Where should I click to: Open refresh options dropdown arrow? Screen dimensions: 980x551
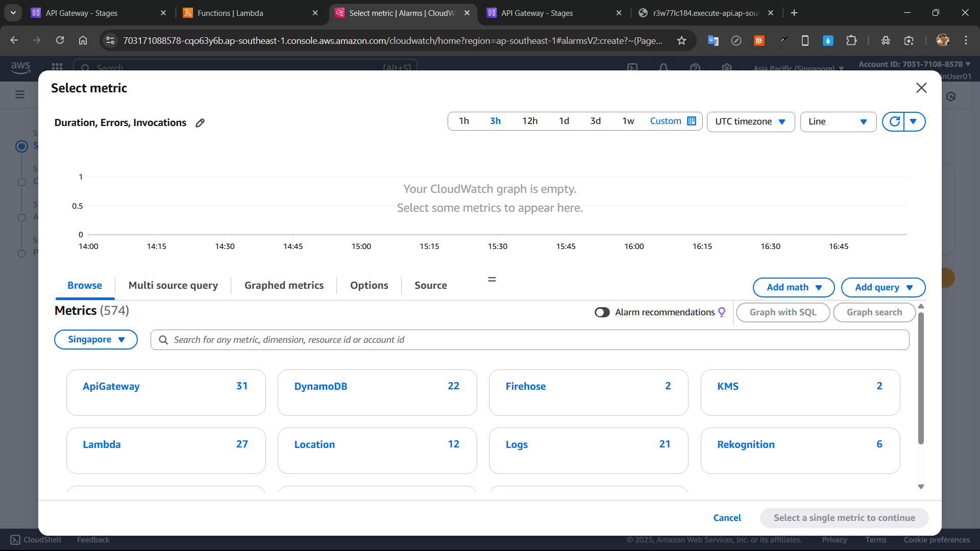(x=914, y=121)
